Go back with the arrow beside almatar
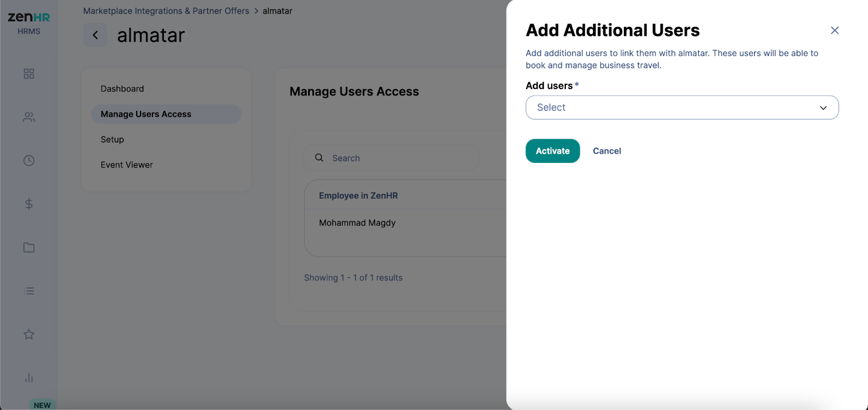Image resolution: width=868 pixels, height=410 pixels. (95, 35)
